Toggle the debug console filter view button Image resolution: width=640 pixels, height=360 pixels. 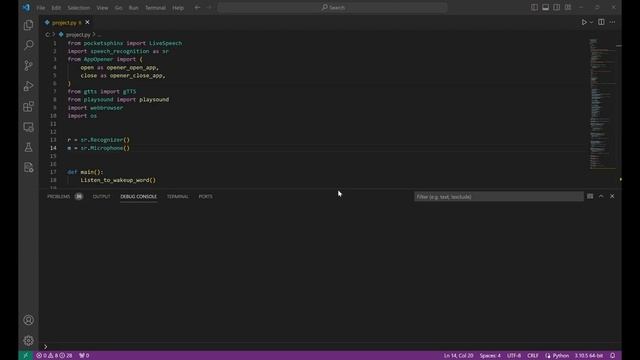coord(590,196)
